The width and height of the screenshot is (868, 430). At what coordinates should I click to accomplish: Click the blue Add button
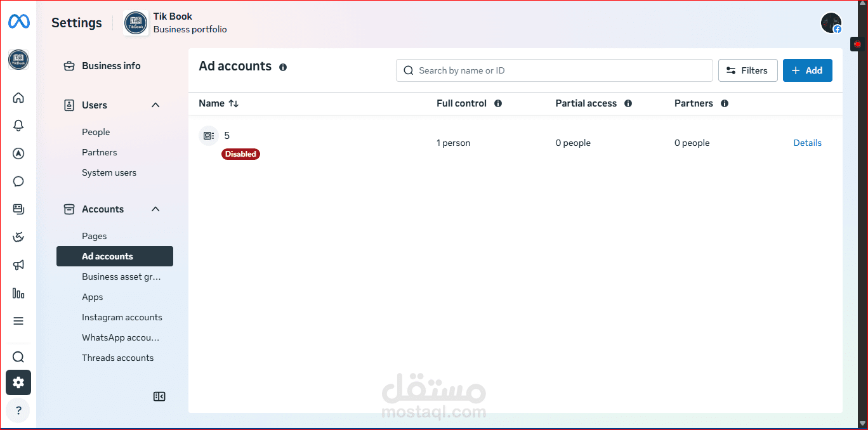pos(807,70)
